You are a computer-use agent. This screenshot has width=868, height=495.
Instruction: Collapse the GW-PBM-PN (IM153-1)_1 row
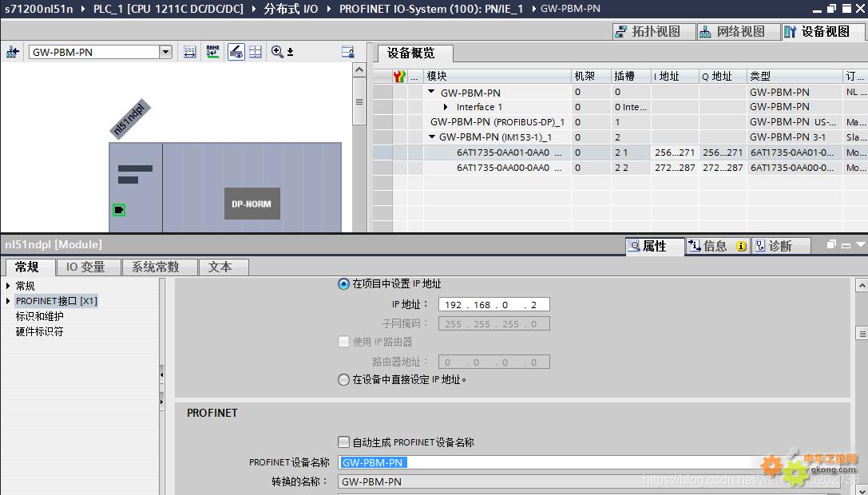(x=432, y=137)
